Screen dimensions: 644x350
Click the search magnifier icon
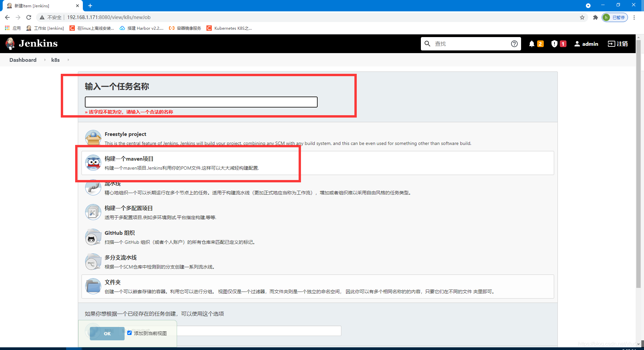[x=427, y=43]
